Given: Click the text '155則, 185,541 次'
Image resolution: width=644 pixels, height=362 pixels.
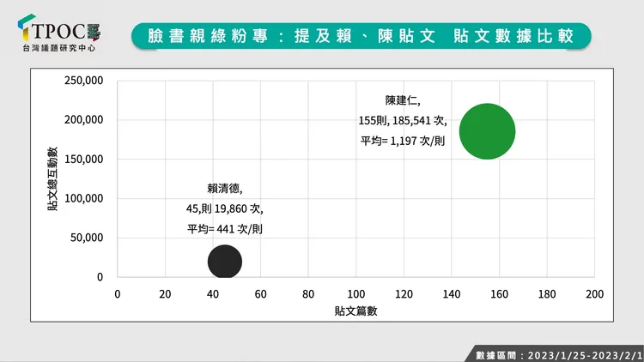Looking at the screenshot, I should point(403,121).
